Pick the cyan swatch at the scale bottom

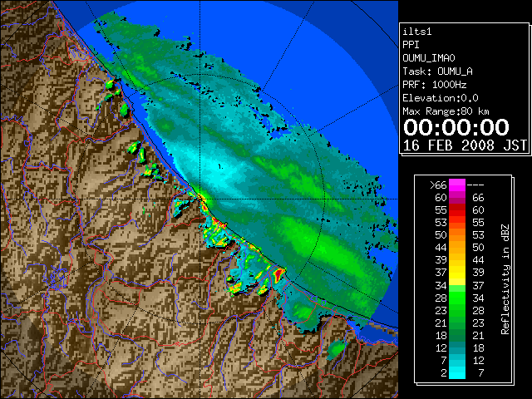tap(457, 372)
